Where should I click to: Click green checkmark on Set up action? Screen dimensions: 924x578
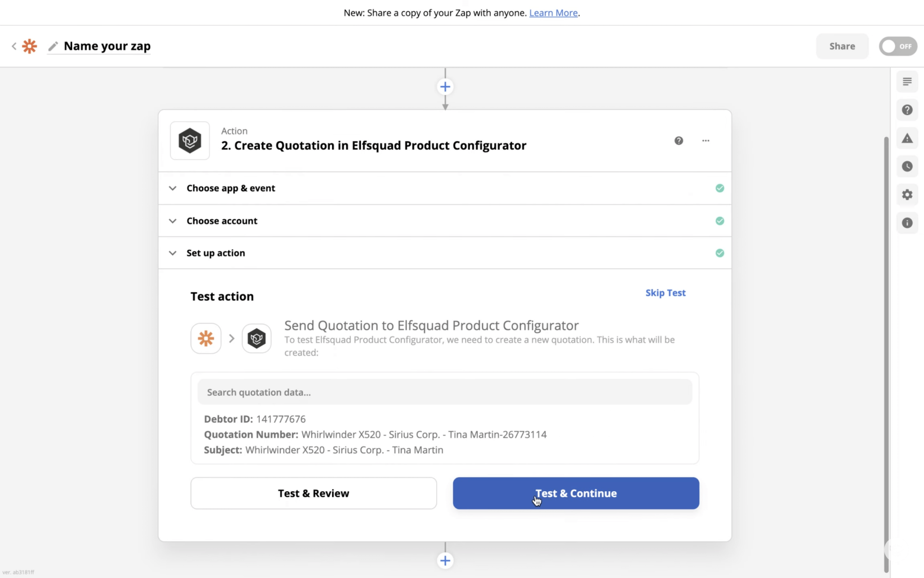(720, 253)
